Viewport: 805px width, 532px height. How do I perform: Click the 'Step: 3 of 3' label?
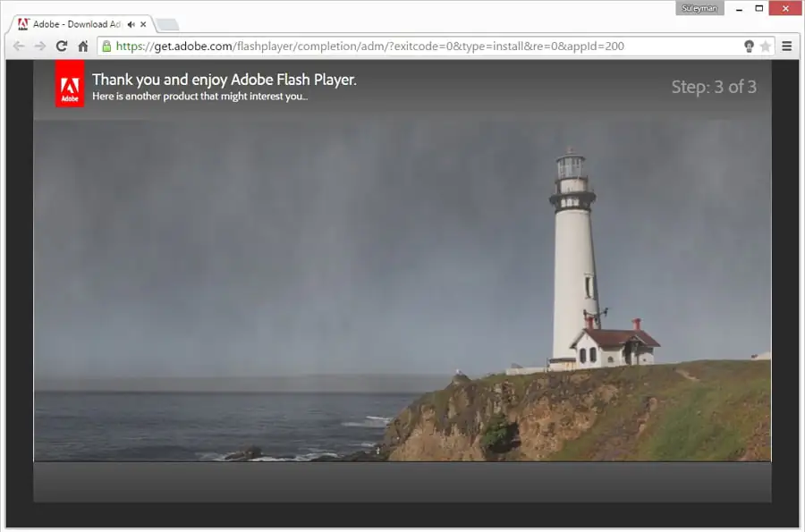714,87
